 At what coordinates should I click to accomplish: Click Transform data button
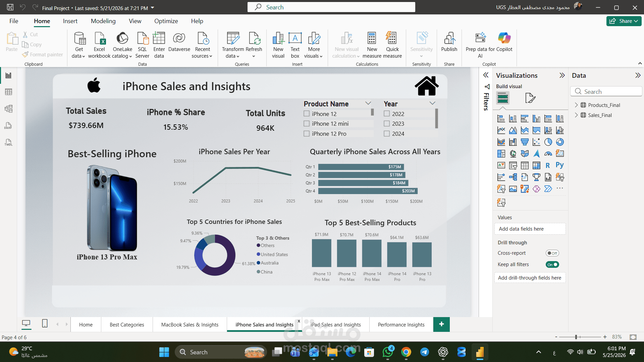click(x=233, y=45)
